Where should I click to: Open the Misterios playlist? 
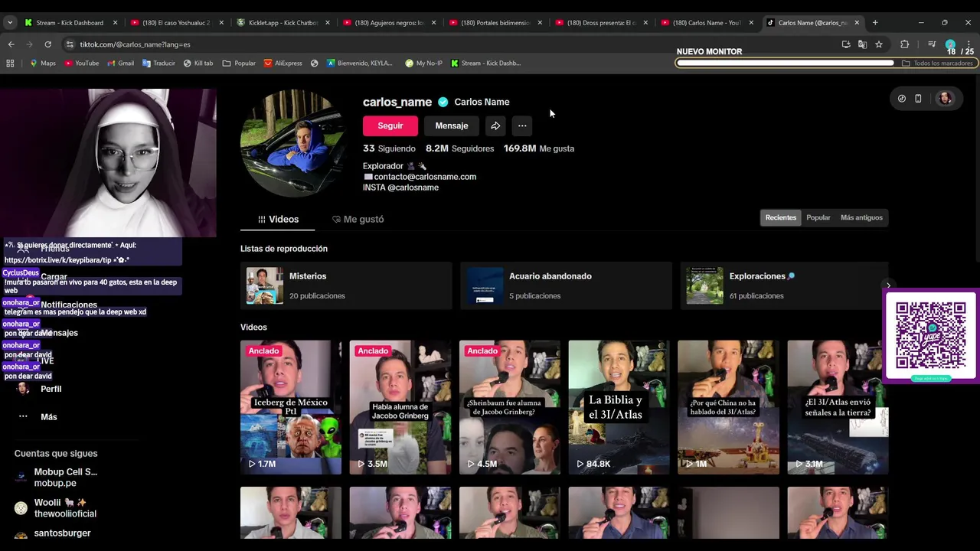346,285
